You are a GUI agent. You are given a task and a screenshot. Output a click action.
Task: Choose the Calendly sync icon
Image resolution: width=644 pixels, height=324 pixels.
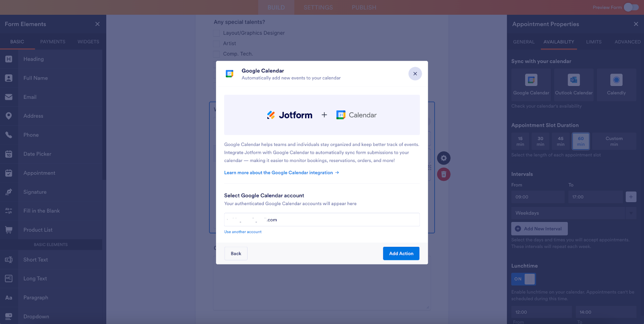coord(616,80)
